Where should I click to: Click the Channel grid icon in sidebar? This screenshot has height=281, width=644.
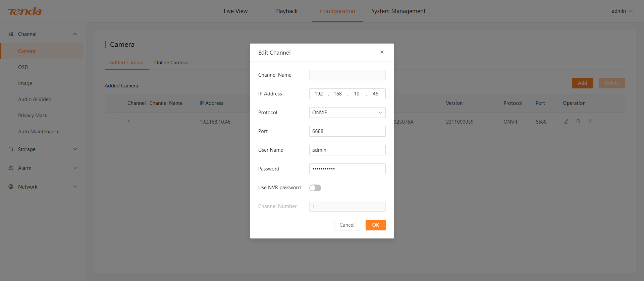coord(11,34)
